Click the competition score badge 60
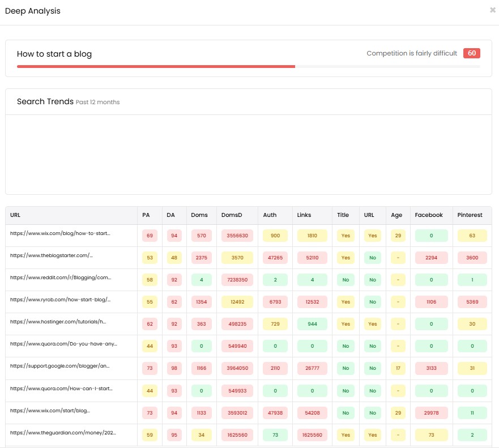The height and width of the screenshot is (448, 499). 472,53
